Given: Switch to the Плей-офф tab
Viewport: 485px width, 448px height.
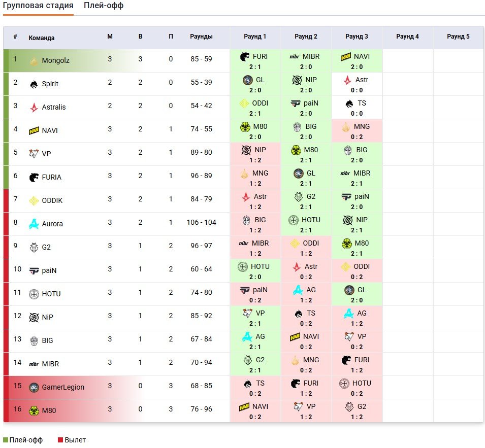Looking at the screenshot, I should [104, 6].
